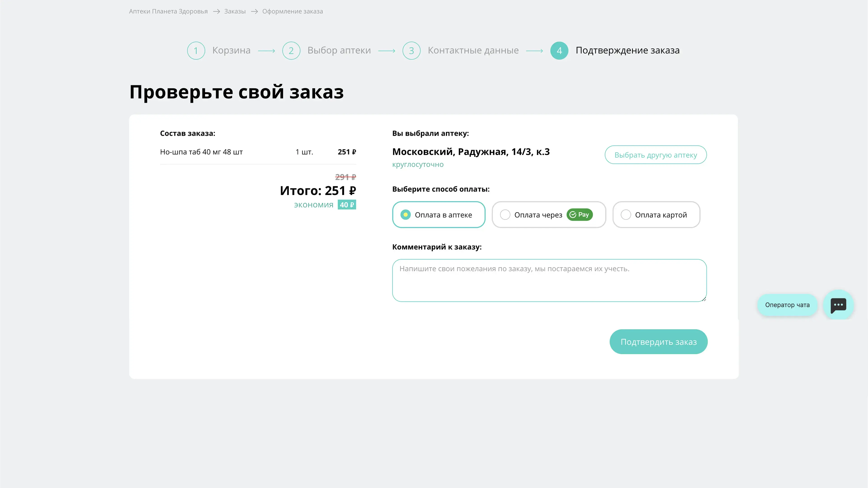Select the Оплата картой radio button

[625, 215]
